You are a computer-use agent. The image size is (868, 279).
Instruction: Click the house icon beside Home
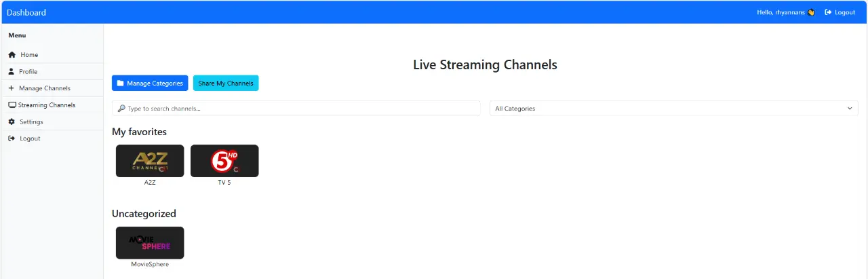12,55
